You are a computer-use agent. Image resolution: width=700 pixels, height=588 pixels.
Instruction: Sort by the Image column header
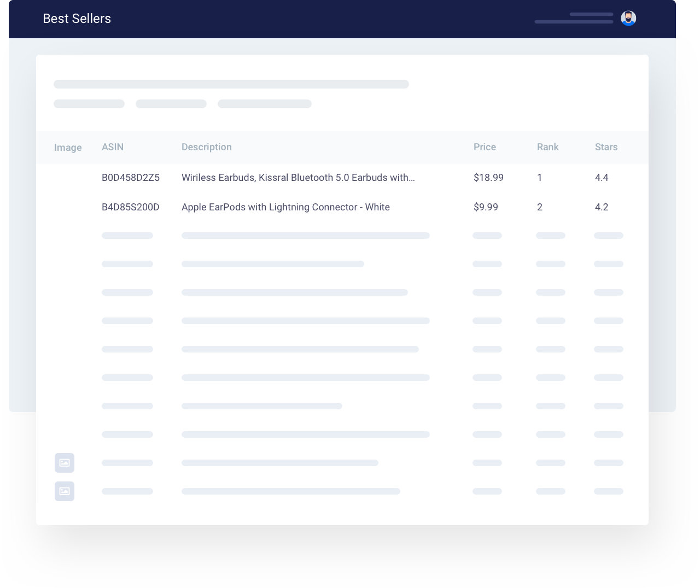68,148
